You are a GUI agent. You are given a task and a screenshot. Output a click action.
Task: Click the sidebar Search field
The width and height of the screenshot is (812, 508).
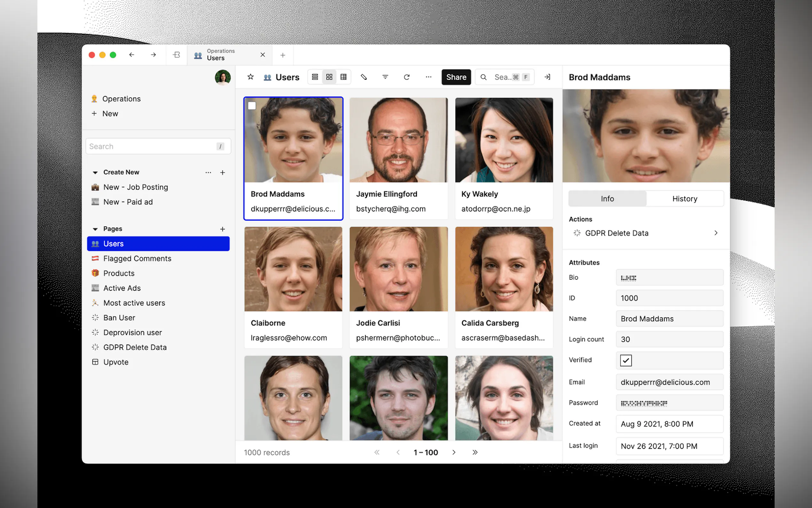pyautogui.click(x=151, y=147)
